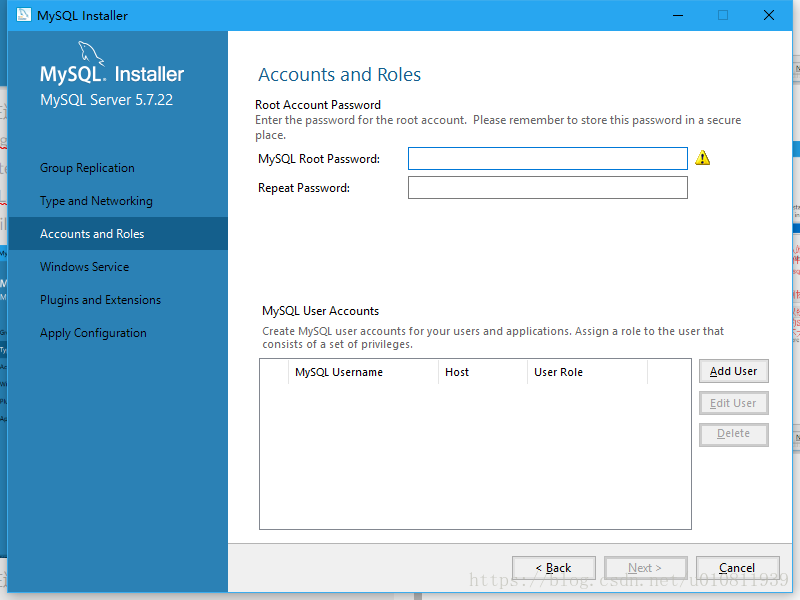The width and height of the screenshot is (800, 600).
Task: Select Plugins and Extensions step
Action: [118, 300]
